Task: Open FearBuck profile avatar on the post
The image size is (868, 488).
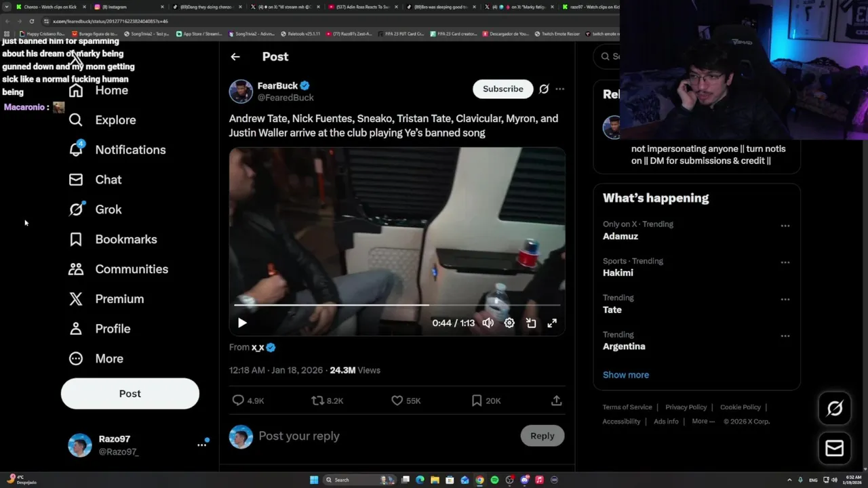Action: (x=241, y=91)
